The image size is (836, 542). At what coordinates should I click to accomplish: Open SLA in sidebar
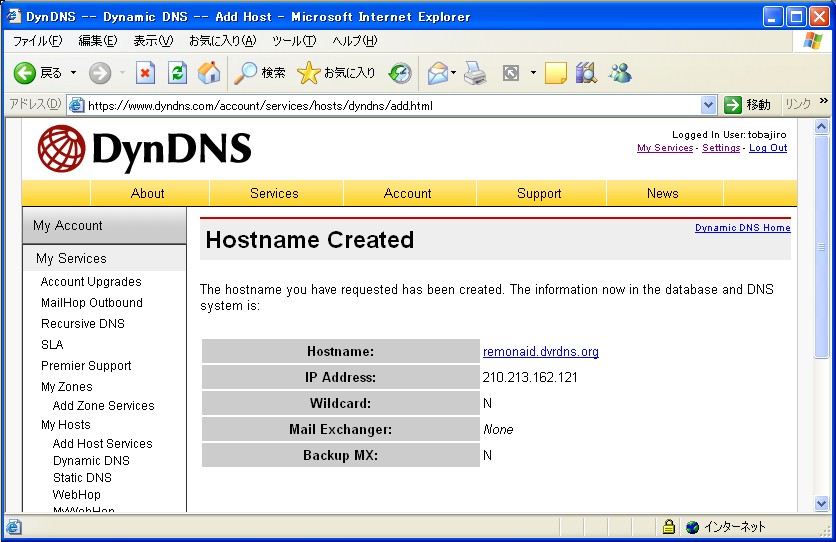[x=52, y=345]
